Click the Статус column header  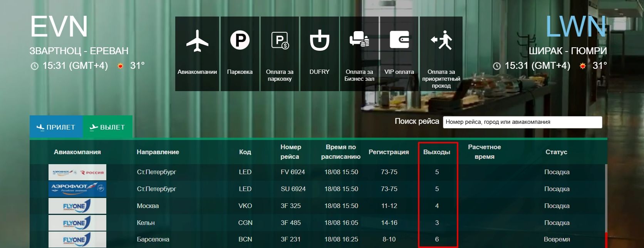pos(556,152)
